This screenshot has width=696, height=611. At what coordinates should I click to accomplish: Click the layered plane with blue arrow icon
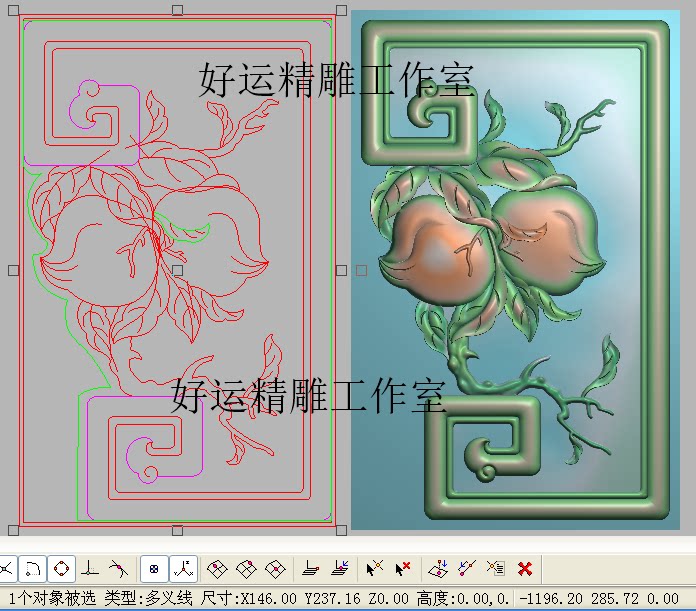tap(340, 569)
